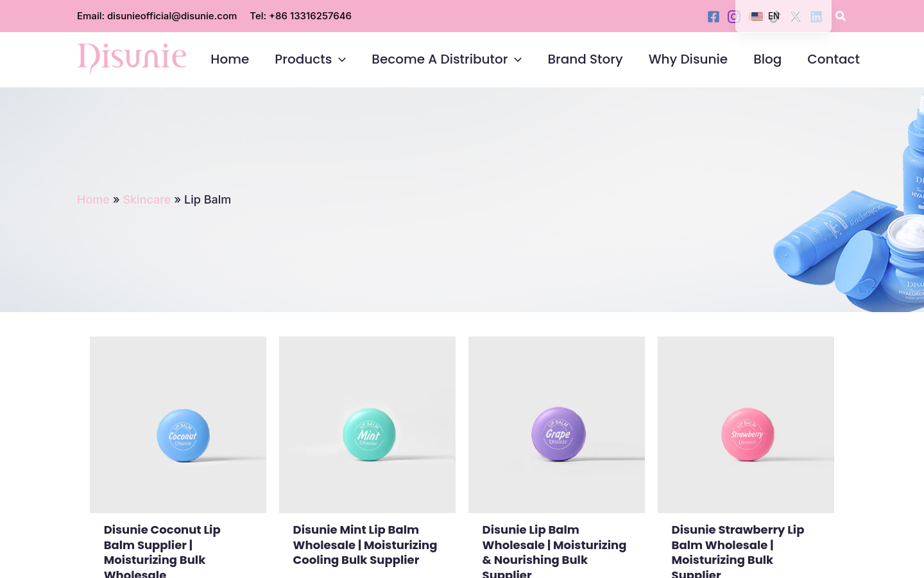Open the Coconut lip balm product image
The image size is (924, 578).
pyautogui.click(x=178, y=425)
